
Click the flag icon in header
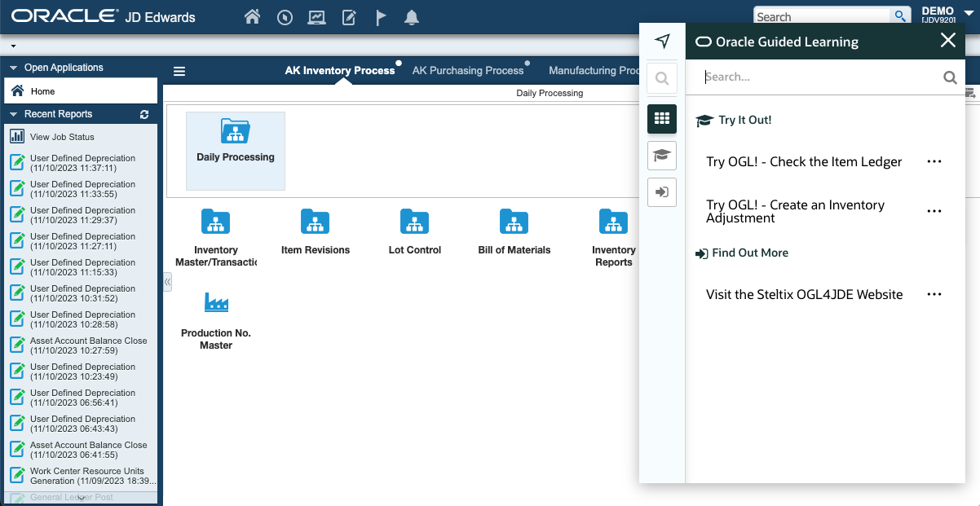coord(381,17)
